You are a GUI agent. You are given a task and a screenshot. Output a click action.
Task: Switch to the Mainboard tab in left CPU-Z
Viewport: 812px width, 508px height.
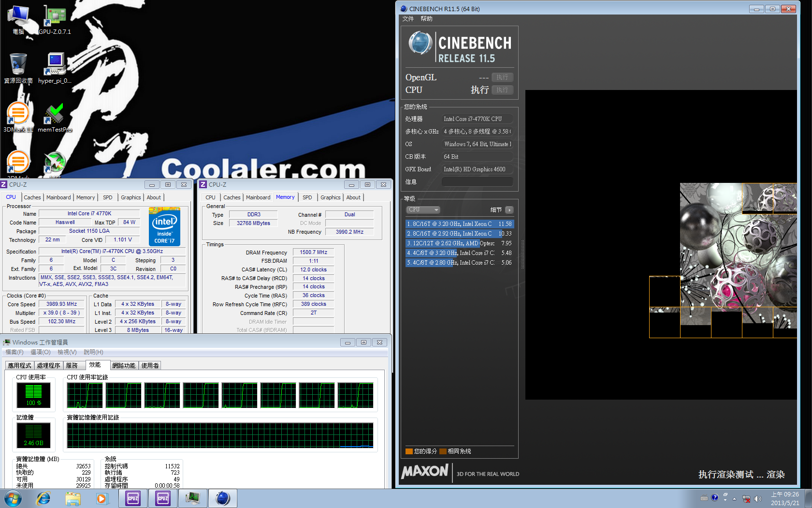click(x=58, y=197)
